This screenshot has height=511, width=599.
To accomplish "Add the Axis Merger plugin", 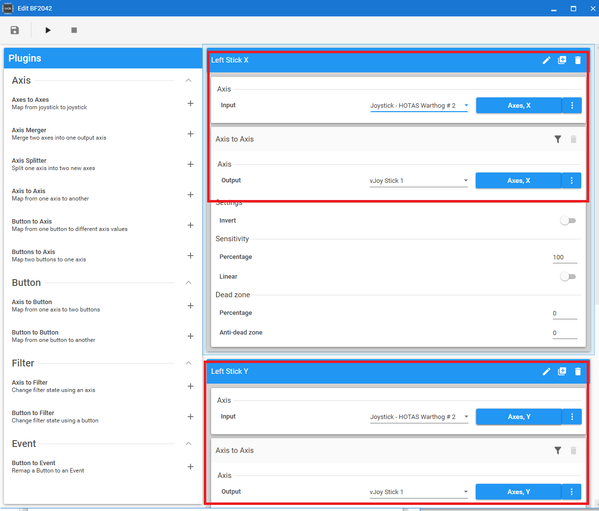I will point(190,134).
